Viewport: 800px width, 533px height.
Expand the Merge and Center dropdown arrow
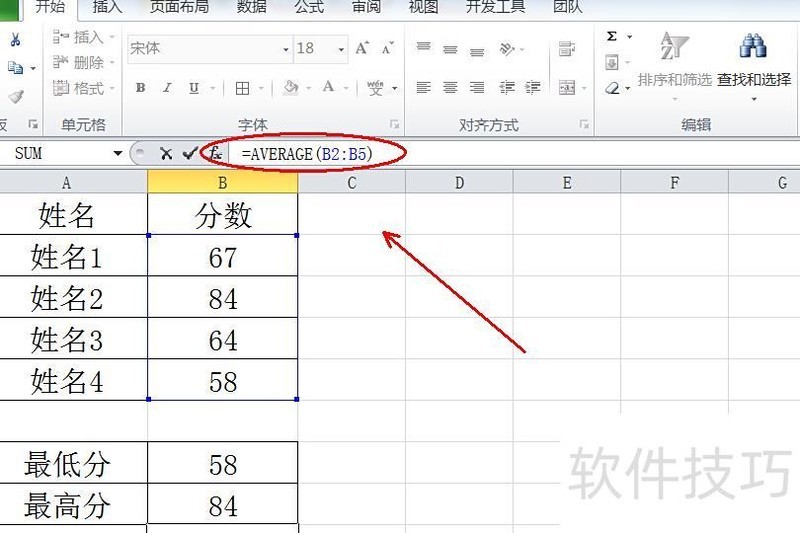click(x=584, y=89)
